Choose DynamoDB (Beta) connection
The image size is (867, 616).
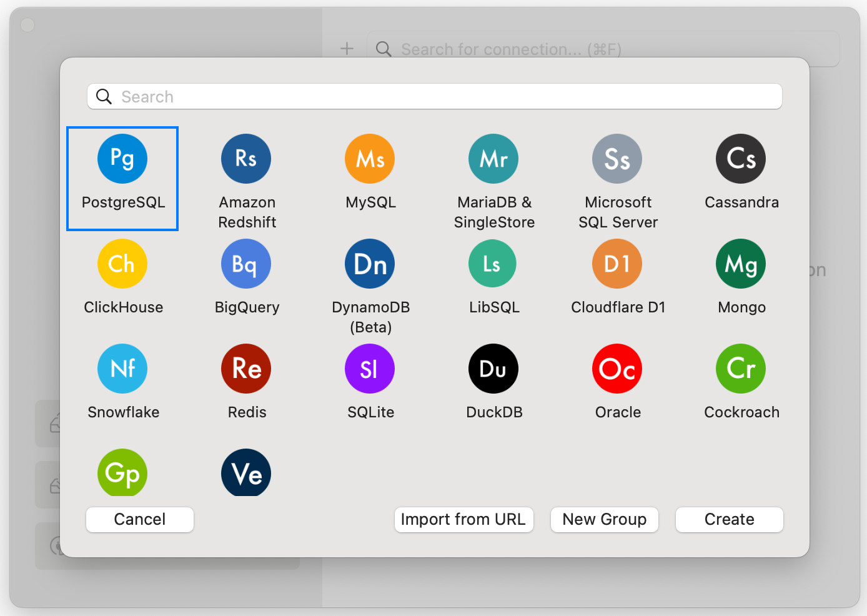point(370,264)
